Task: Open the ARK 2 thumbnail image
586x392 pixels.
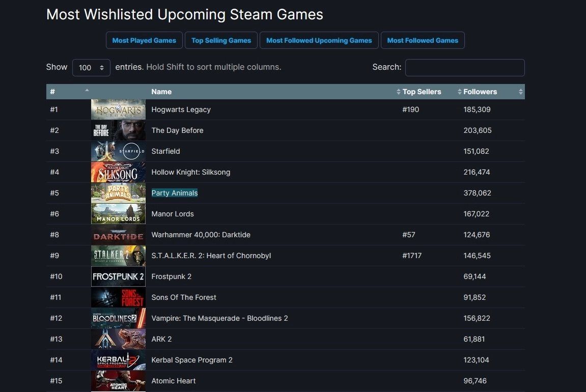Action: [118, 340]
